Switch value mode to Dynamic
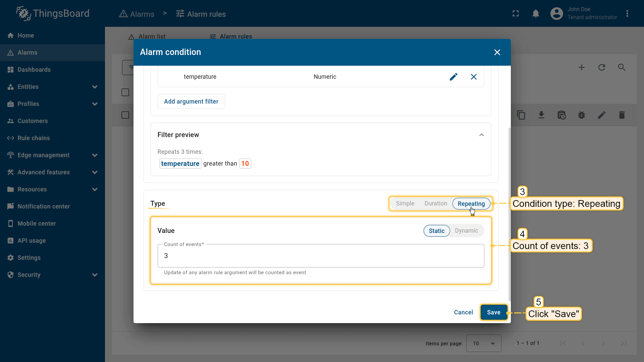Viewport: 644px width, 362px height. [466, 231]
